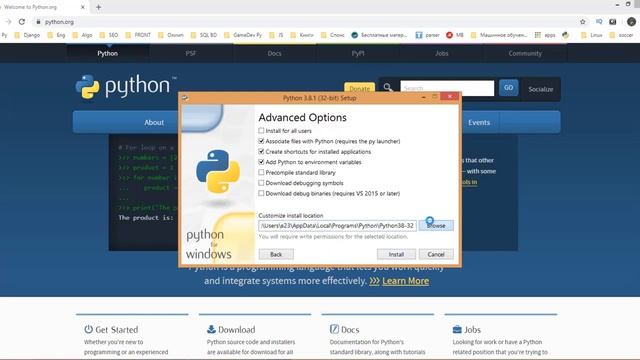Click the GO search button
The image size is (640, 360).
click(508, 88)
